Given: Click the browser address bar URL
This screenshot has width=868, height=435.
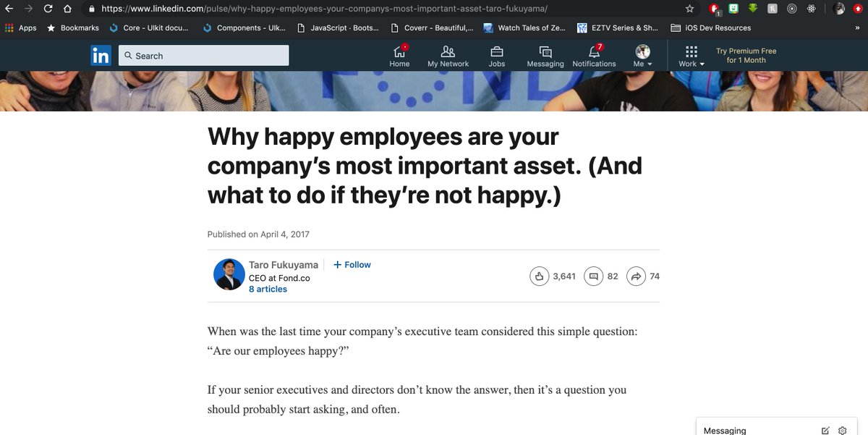Looking at the screenshot, I should 324,9.
